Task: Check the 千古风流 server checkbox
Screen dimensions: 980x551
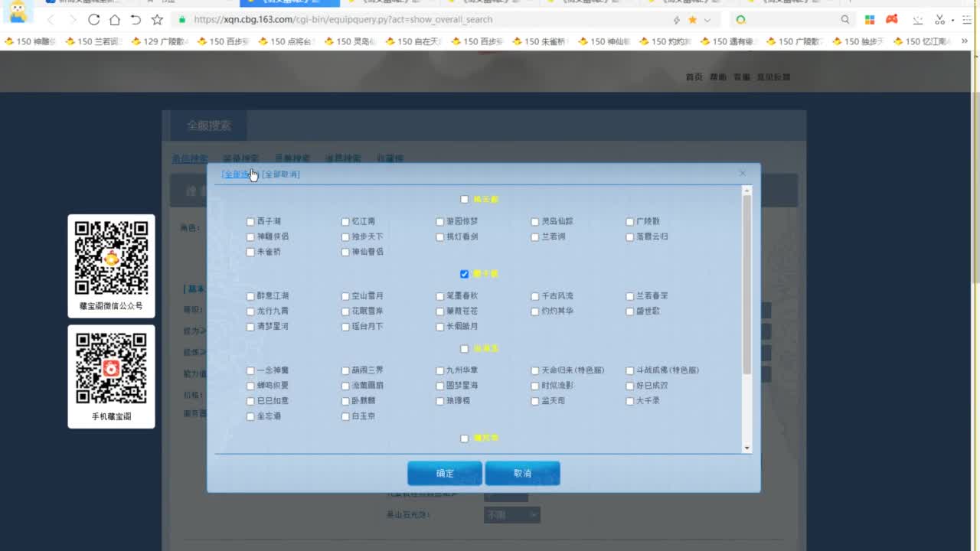Action: click(x=535, y=296)
